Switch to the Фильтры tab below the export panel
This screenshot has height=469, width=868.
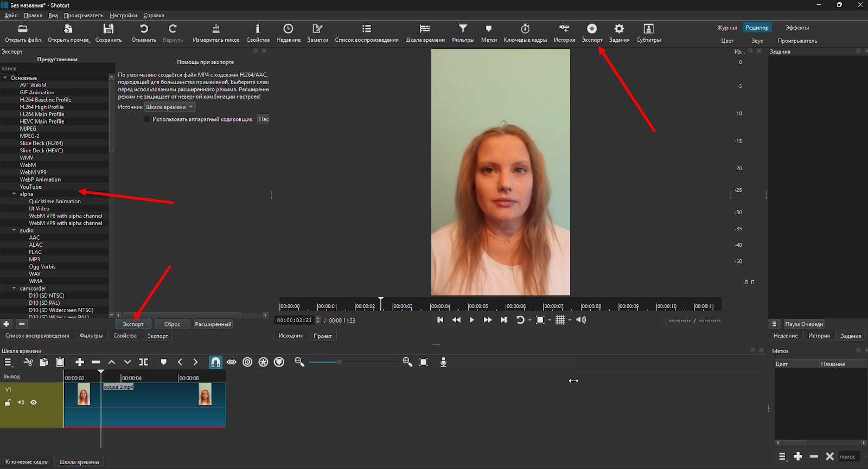91,336
